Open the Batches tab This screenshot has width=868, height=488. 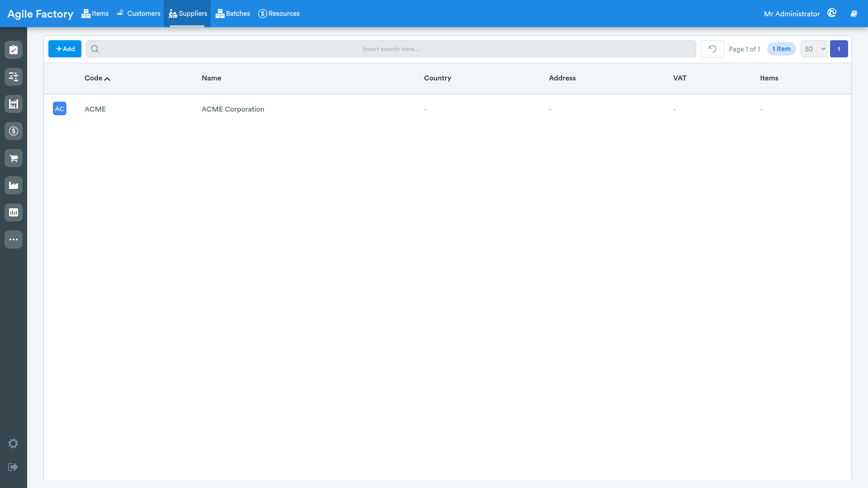233,14
